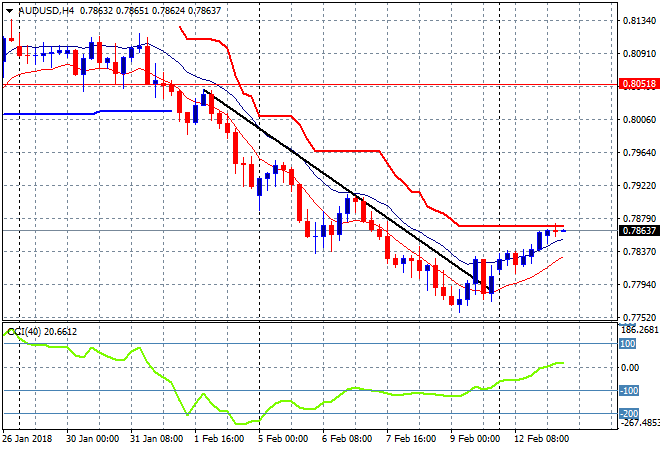660x450 pixels.
Task: Select the 1 Feb 16:00 time label
Action: (x=219, y=439)
